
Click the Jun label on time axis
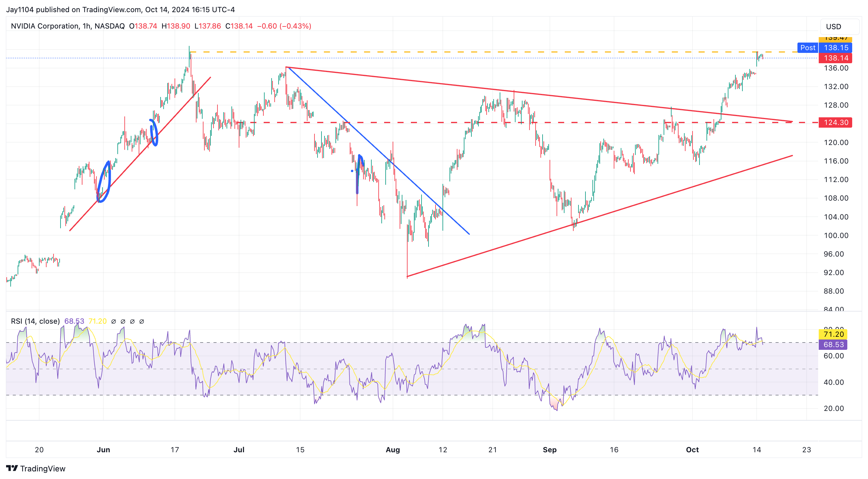click(x=103, y=450)
